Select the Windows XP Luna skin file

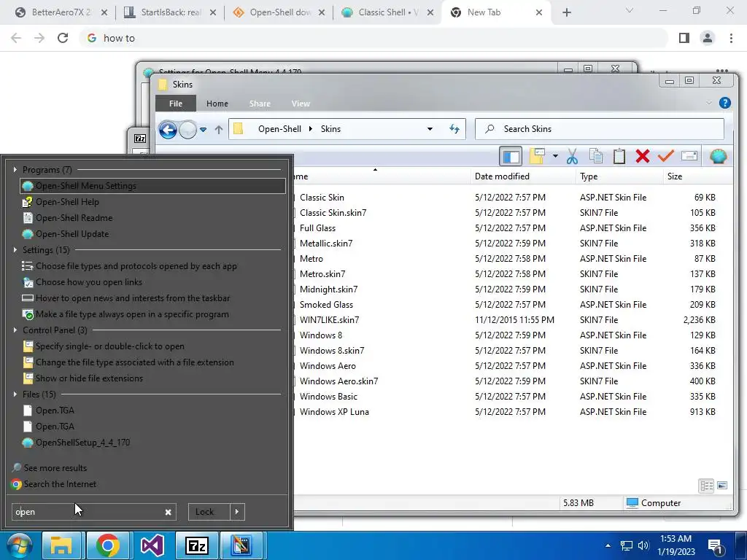334,412
